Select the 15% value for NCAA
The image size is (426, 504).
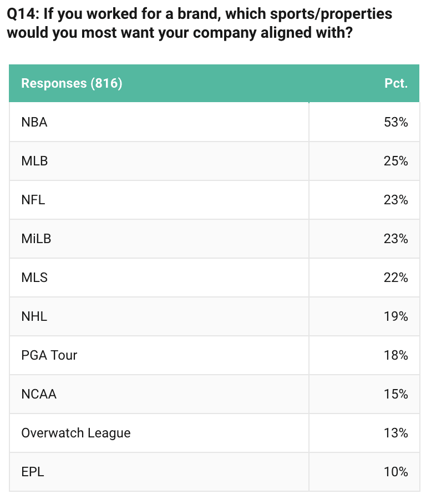click(x=396, y=394)
